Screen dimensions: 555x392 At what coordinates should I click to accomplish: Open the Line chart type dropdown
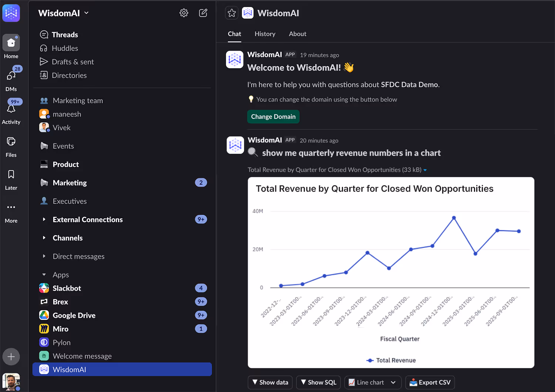(373, 382)
